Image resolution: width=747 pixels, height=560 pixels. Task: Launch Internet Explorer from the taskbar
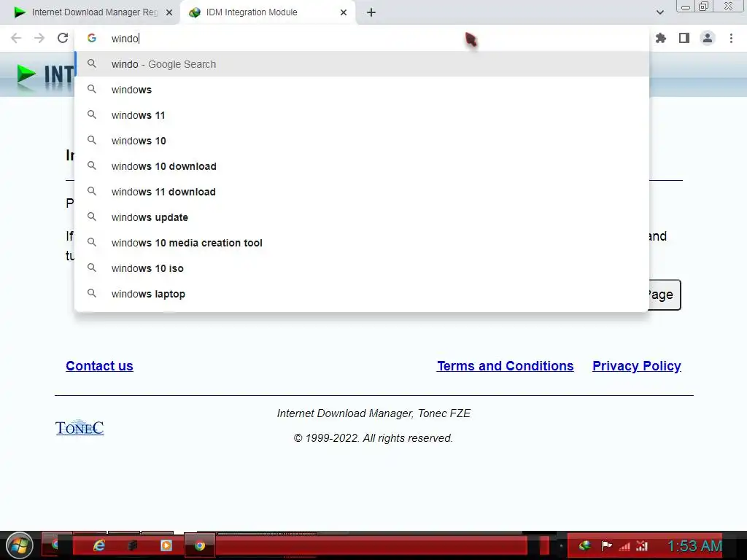pos(98,545)
